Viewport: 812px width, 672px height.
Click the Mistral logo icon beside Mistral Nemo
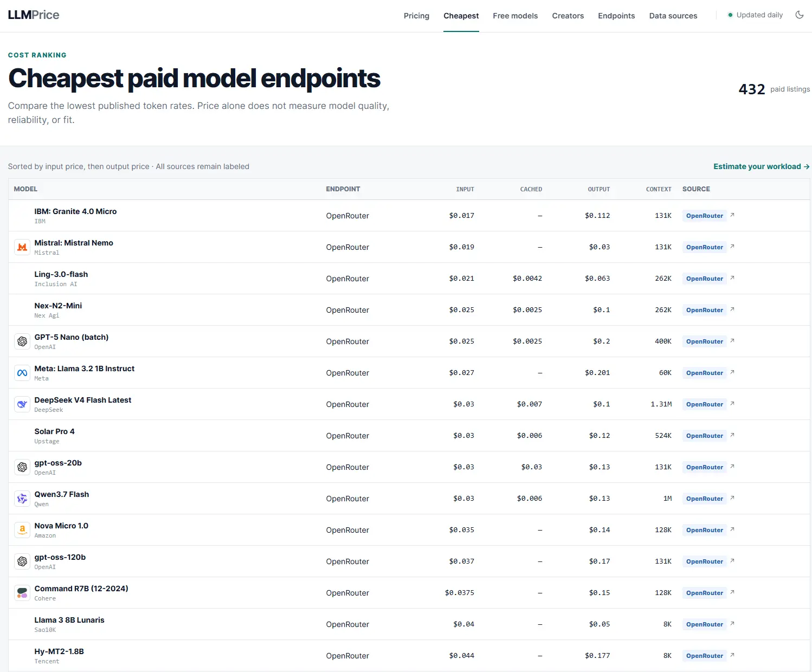point(22,247)
